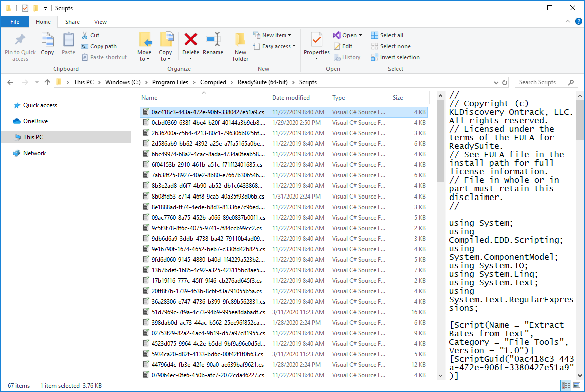Switch to large icons view toggle

(577, 385)
